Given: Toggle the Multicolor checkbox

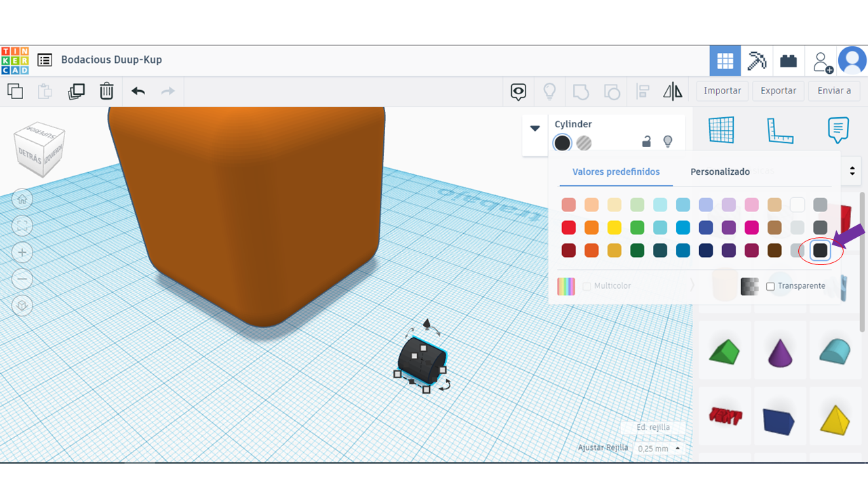Looking at the screenshot, I should tap(587, 287).
